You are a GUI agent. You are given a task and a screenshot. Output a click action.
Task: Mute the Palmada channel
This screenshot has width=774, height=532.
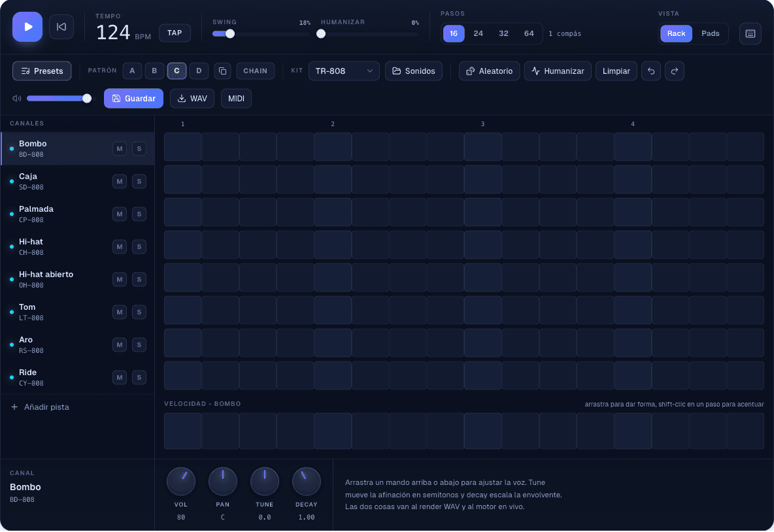[120, 214]
